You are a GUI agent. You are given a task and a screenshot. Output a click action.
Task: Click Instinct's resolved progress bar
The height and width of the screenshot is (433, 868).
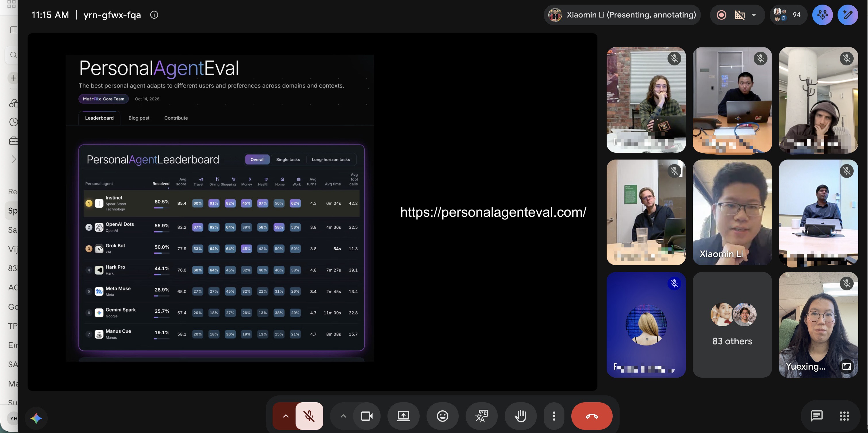pyautogui.click(x=161, y=208)
